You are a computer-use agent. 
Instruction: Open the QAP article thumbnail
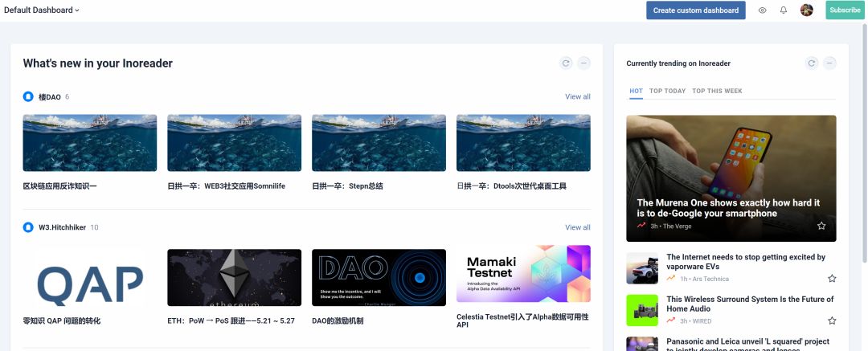(x=90, y=277)
